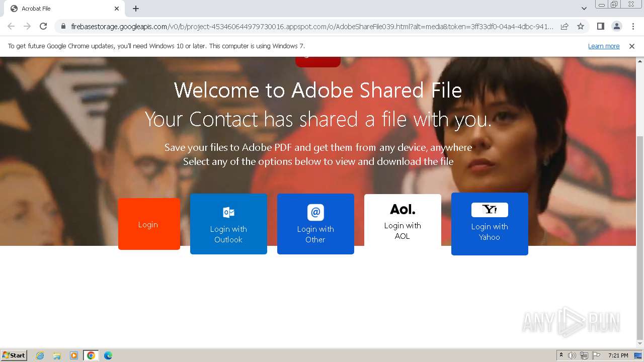Focus the address bar URL
The width and height of the screenshot is (644, 362).
click(x=312, y=26)
